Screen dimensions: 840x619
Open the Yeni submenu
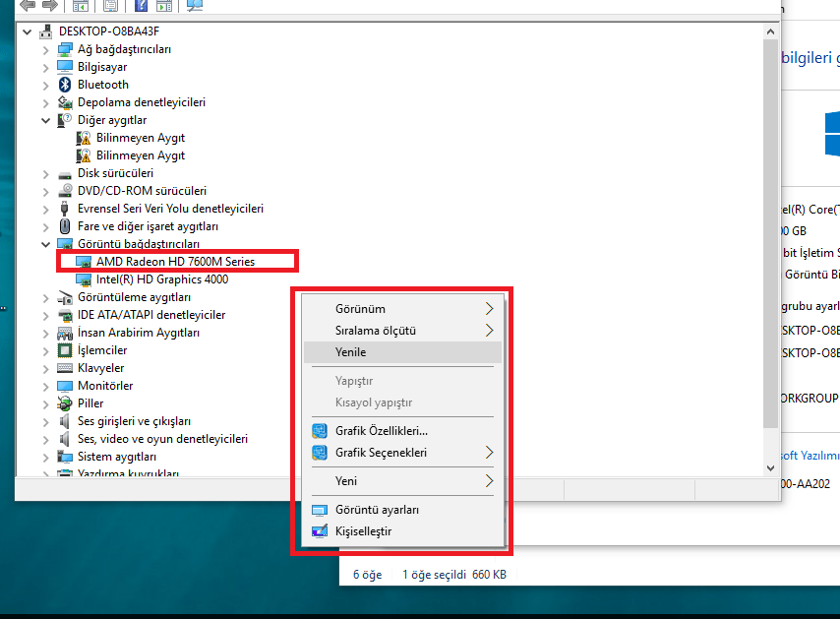tap(402, 481)
